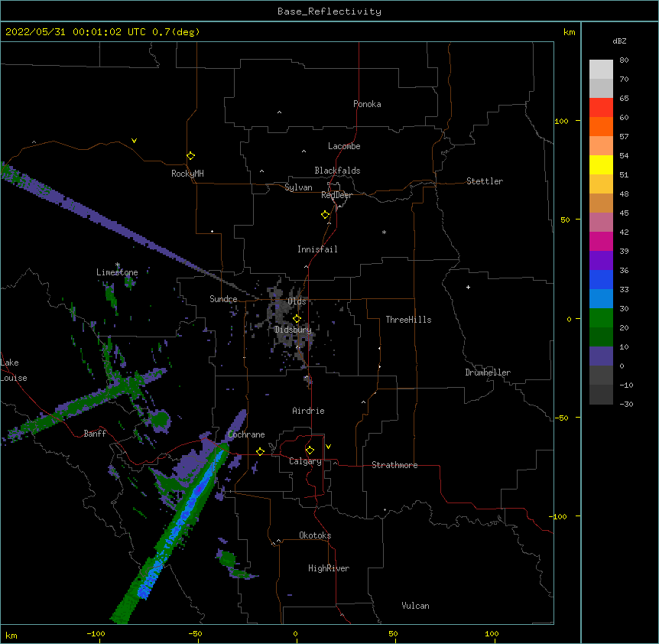
Task: Click the yellow diamond marker south of RedDeer
Action: pos(325,215)
